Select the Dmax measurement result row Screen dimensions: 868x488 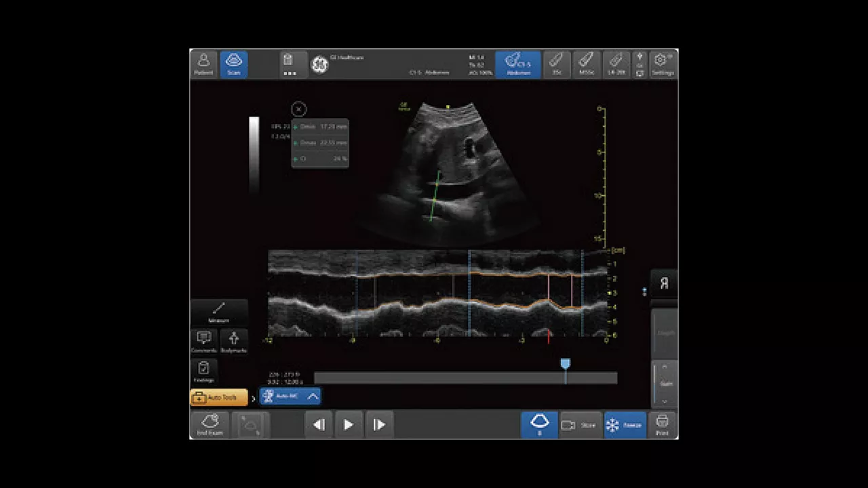pos(320,143)
